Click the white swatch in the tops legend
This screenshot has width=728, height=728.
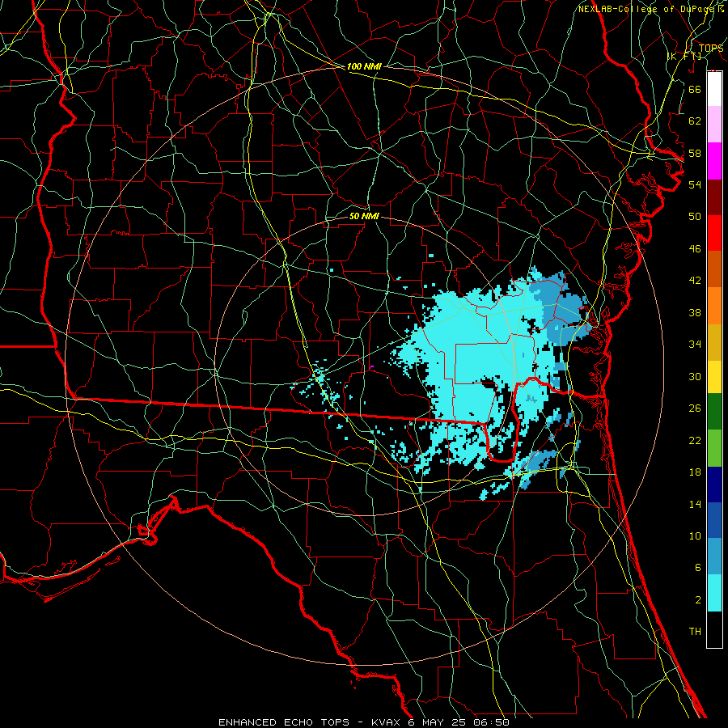point(714,89)
